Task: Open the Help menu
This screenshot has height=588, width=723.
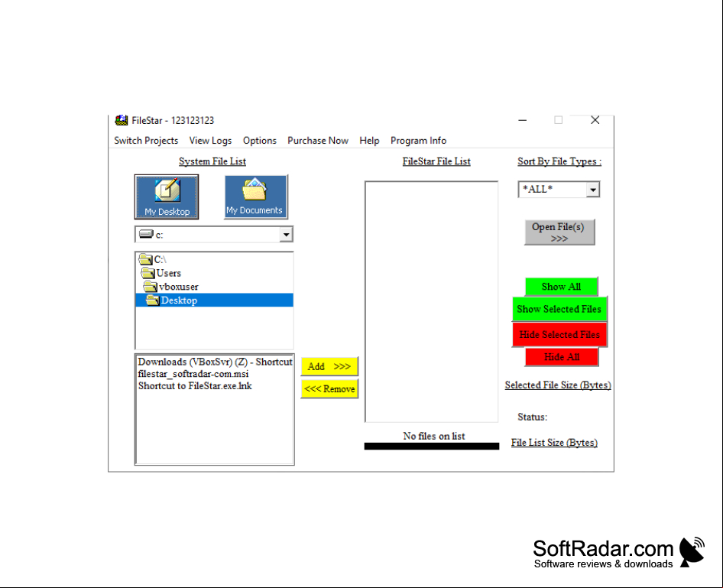Action: pos(369,140)
